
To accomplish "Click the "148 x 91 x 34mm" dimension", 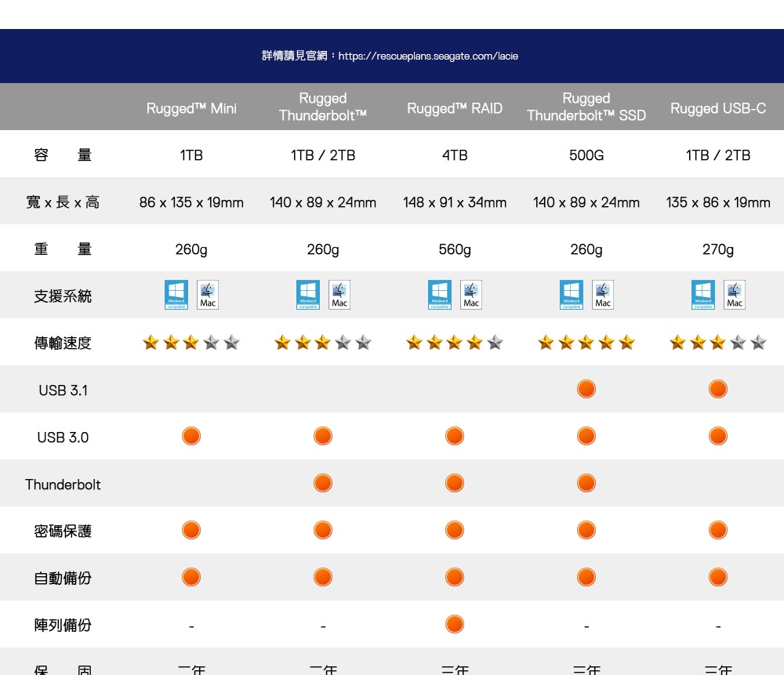I will pos(455,202).
